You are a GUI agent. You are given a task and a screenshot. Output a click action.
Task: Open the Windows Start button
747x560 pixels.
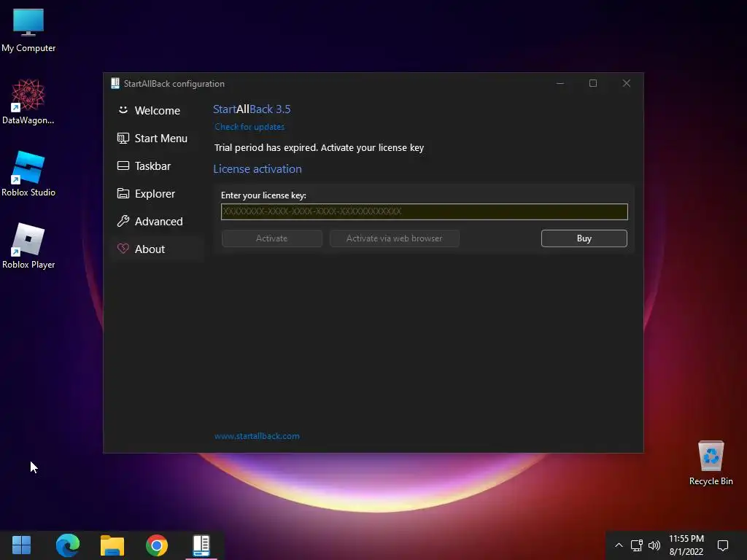pos(21,545)
